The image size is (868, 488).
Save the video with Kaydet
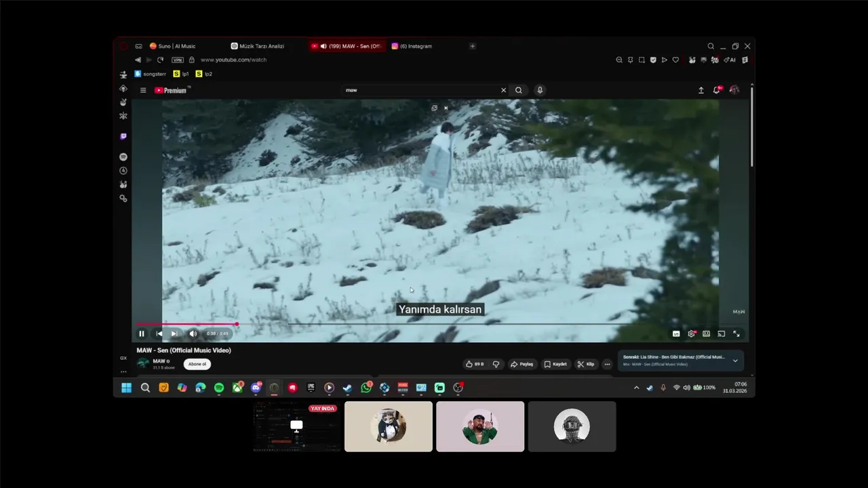(555, 364)
